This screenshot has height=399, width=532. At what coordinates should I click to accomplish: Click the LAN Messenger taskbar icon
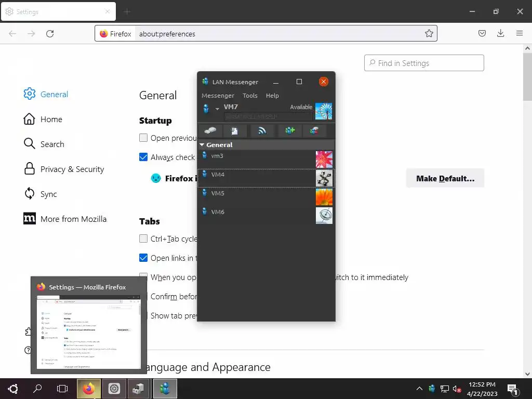pos(165,389)
